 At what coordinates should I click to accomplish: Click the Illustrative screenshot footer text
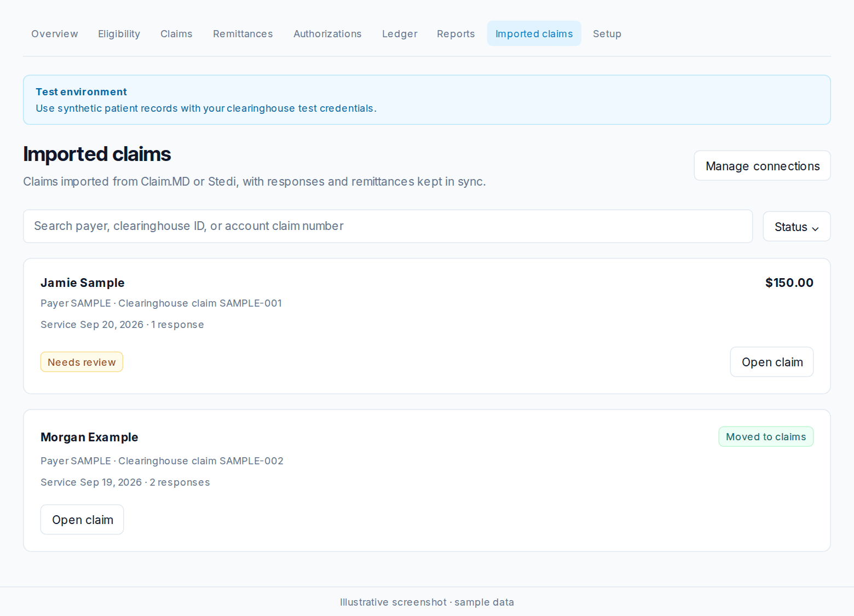click(x=427, y=602)
